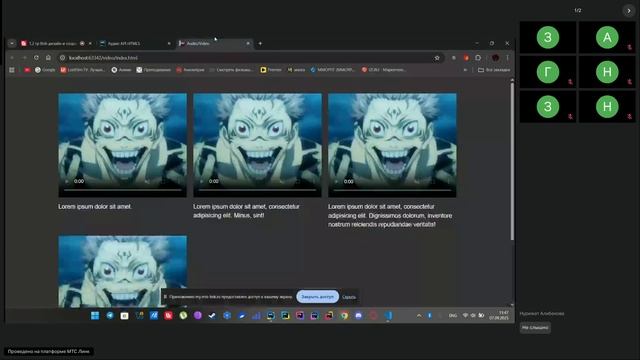Open the all bookmarks folder
The height and width of the screenshot is (360, 640).
click(494, 70)
